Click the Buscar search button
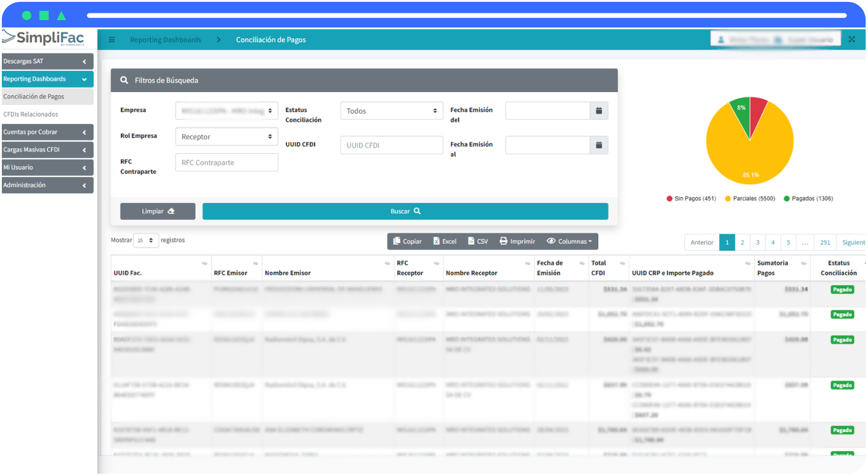 click(x=405, y=211)
